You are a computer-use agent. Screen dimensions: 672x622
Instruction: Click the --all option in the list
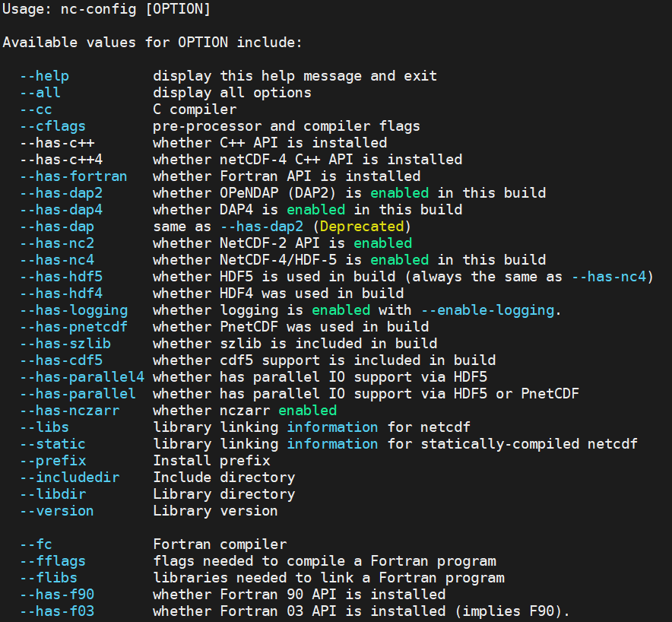pos(40,93)
